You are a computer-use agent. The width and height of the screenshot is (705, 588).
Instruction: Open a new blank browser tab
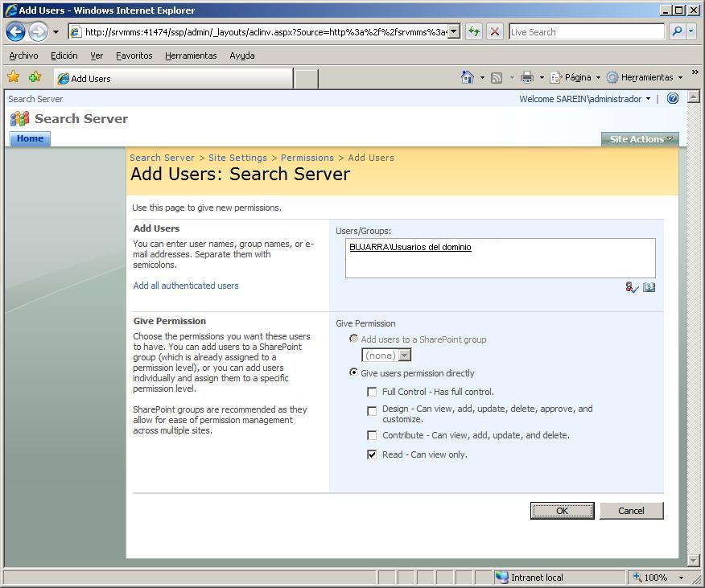click(307, 79)
